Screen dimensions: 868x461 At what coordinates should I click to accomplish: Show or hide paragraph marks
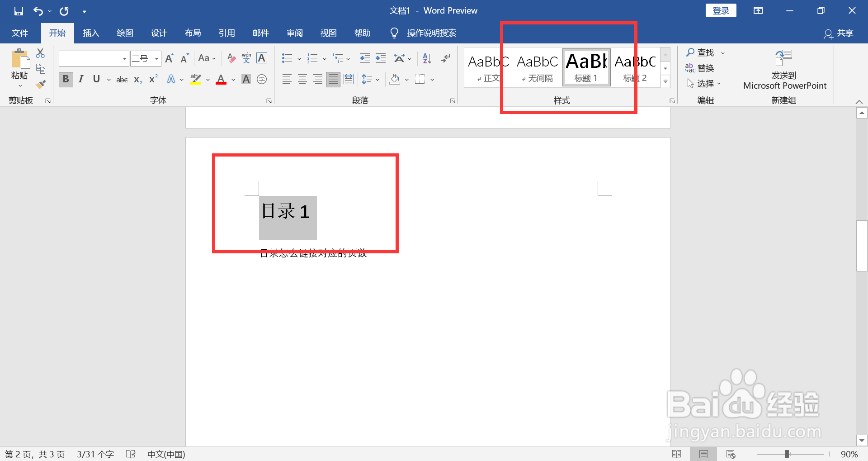[446, 58]
